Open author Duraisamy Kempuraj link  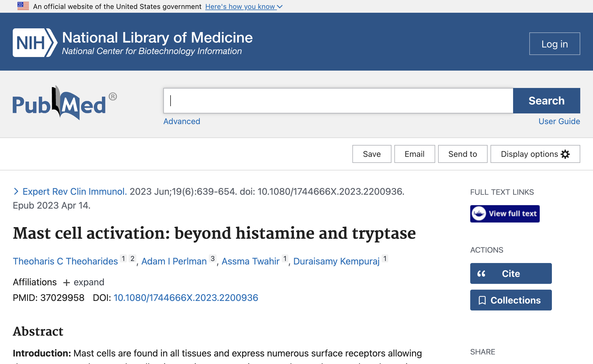coord(336,261)
